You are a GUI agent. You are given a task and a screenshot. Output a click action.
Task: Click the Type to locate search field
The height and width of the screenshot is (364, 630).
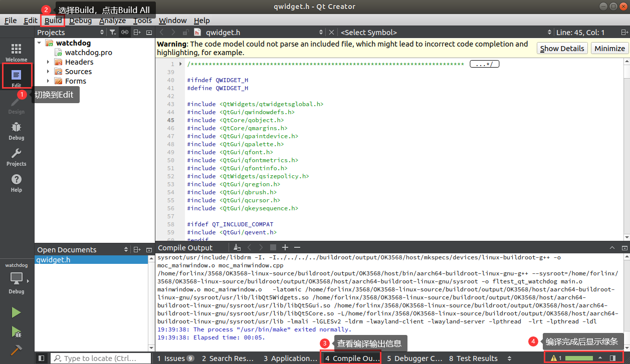click(101, 358)
